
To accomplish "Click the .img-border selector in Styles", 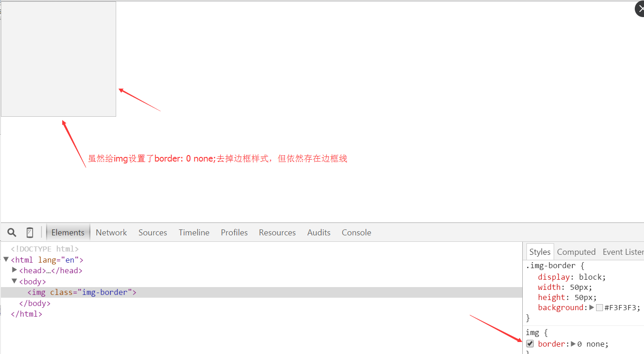I will click(550, 266).
